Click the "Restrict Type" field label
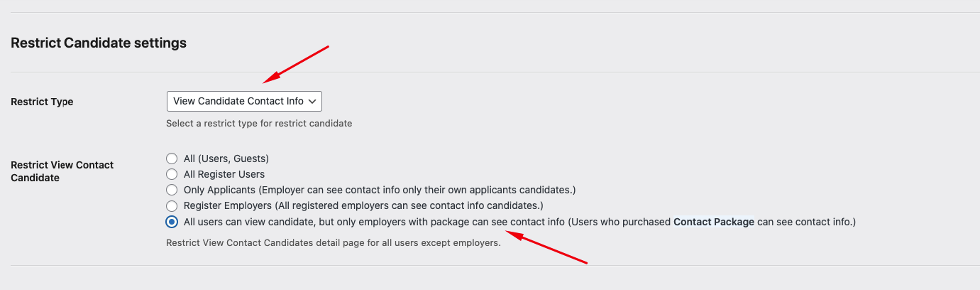980x290 pixels. 42,102
